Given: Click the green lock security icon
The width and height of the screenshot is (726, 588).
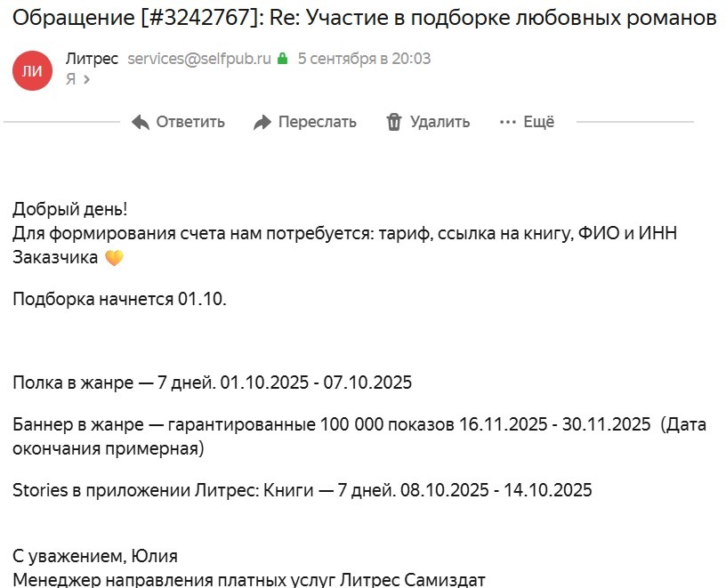Looking at the screenshot, I should pyautogui.click(x=283, y=59).
